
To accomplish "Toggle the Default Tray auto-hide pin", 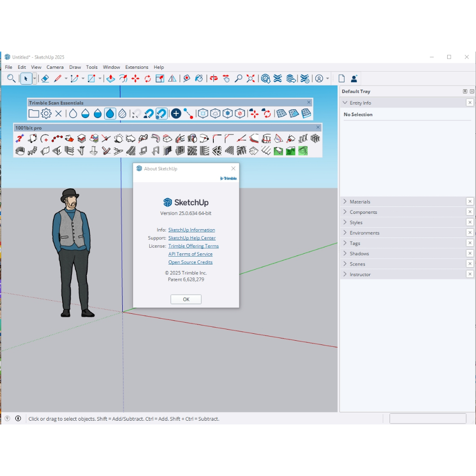I will coord(465,92).
